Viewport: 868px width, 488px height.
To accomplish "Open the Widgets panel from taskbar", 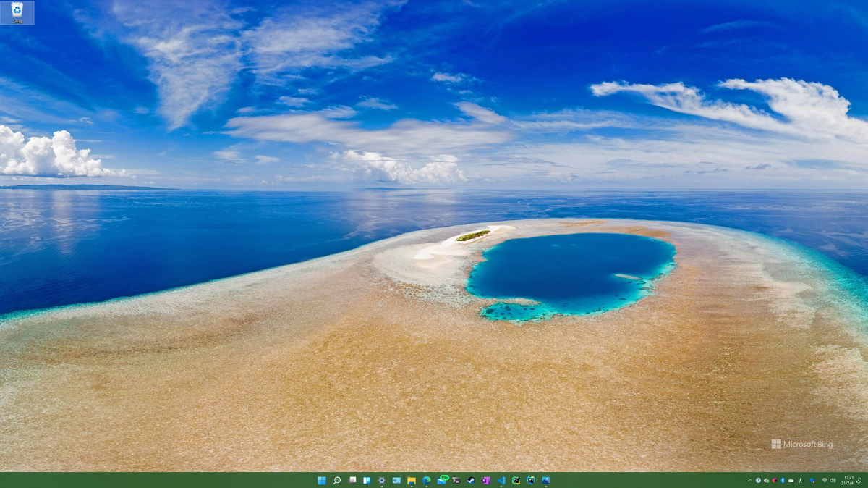I will (x=367, y=480).
